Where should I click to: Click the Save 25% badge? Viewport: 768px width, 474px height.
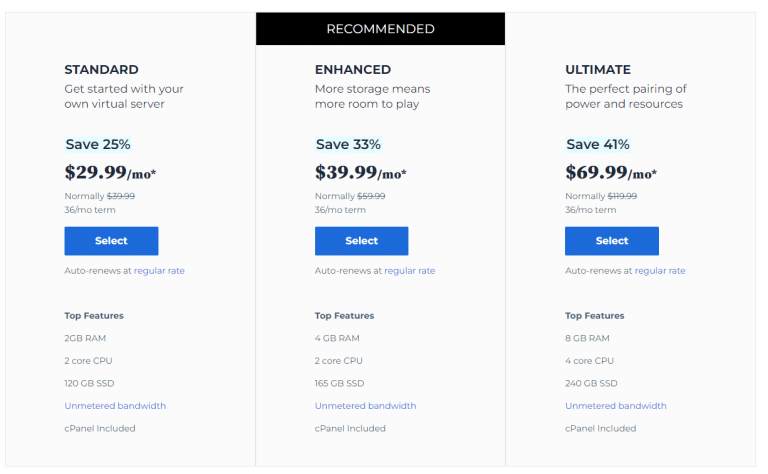click(98, 144)
